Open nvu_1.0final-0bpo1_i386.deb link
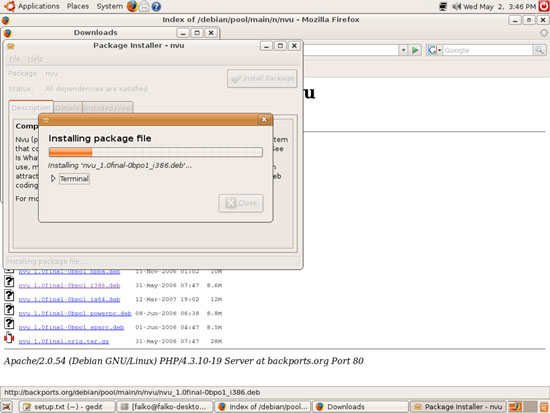This screenshot has width=550, height=413. point(69,285)
